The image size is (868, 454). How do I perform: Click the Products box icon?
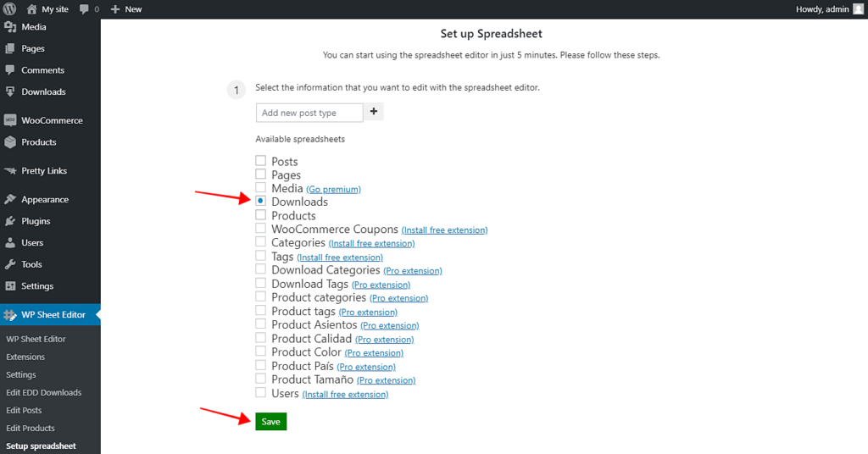pyautogui.click(x=10, y=142)
